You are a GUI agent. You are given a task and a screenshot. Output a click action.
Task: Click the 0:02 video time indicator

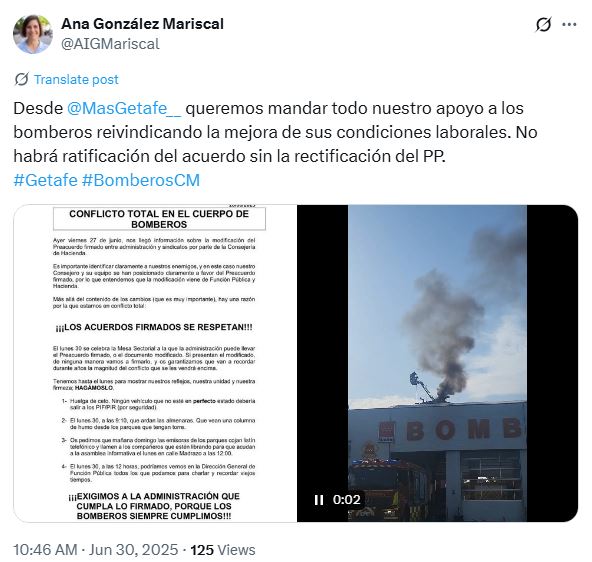click(347, 500)
